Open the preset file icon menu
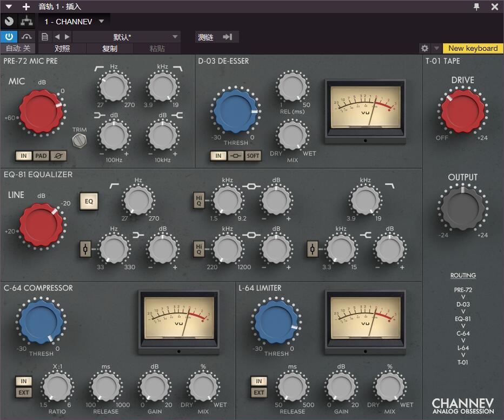Image resolution: width=504 pixels, height=420 pixels. pyautogui.click(x=45, y=37)
